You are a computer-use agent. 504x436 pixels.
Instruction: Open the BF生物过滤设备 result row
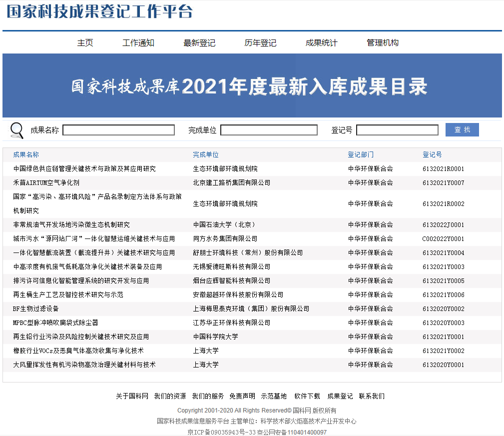click(36, 309)
